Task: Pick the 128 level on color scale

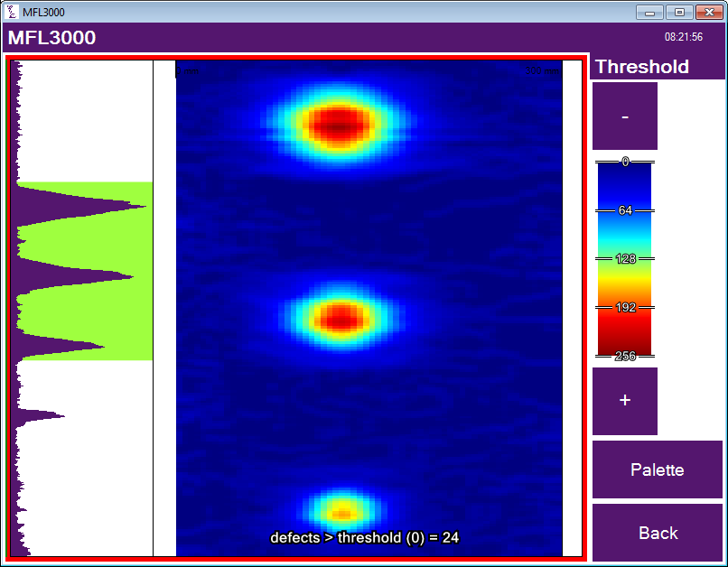Action: pyautogui.click(x=624, y=259)
